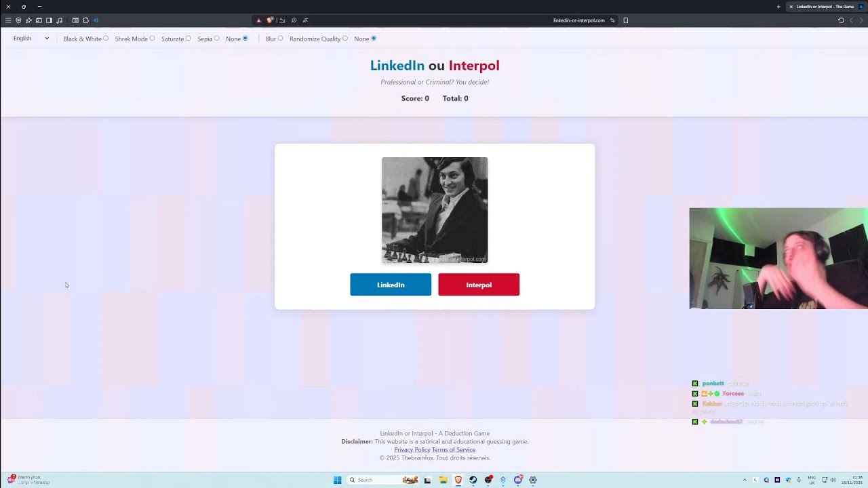
Task: Click the 'Score: 0' text
Action: click(415, 98)
